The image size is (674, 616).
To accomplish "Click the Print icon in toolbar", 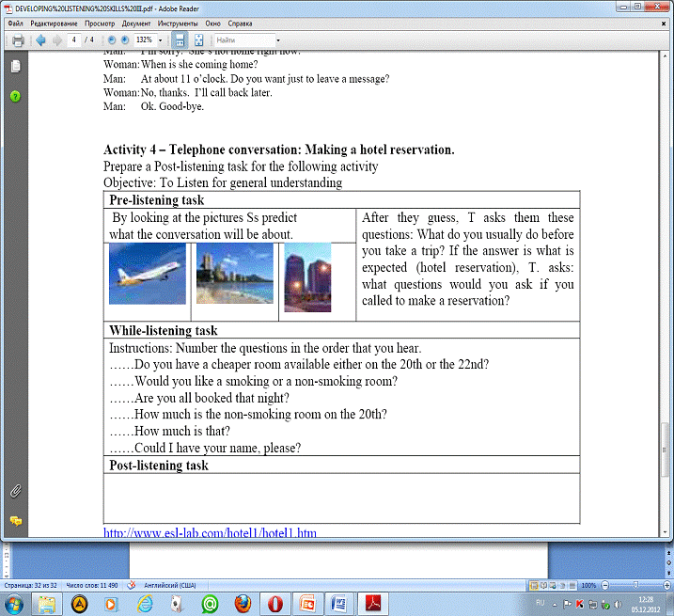I will (17, 40).
